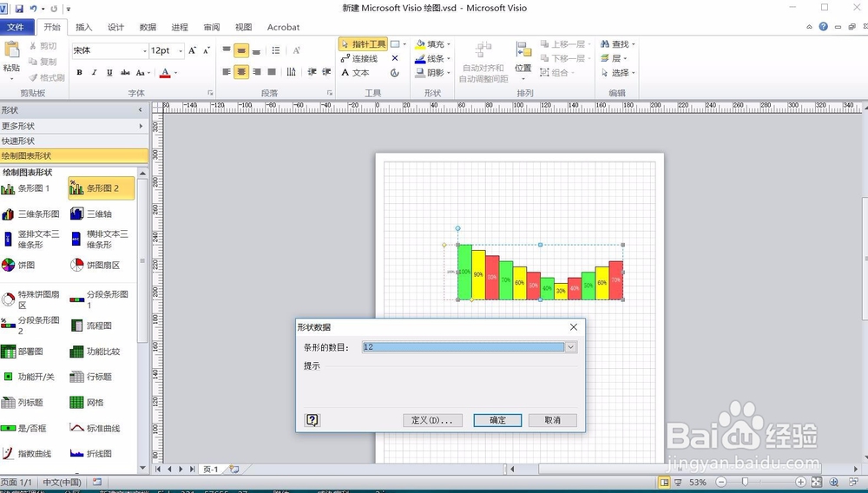Select the 条形图 1 shape
The image size is (868, 493).
[26, 188]
